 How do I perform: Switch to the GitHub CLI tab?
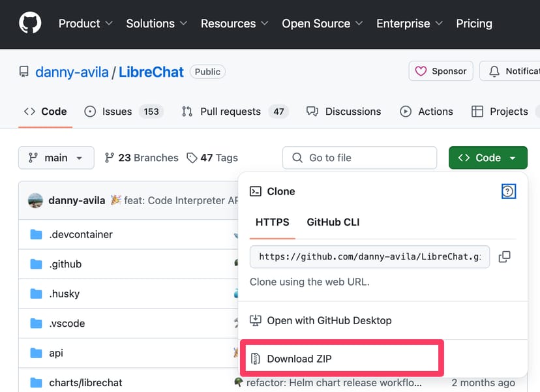(333, 222)
